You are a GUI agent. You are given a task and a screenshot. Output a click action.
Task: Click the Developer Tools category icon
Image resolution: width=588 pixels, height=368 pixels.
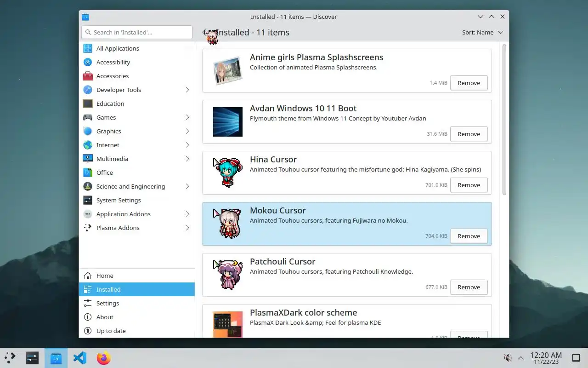tap(88, 90)
